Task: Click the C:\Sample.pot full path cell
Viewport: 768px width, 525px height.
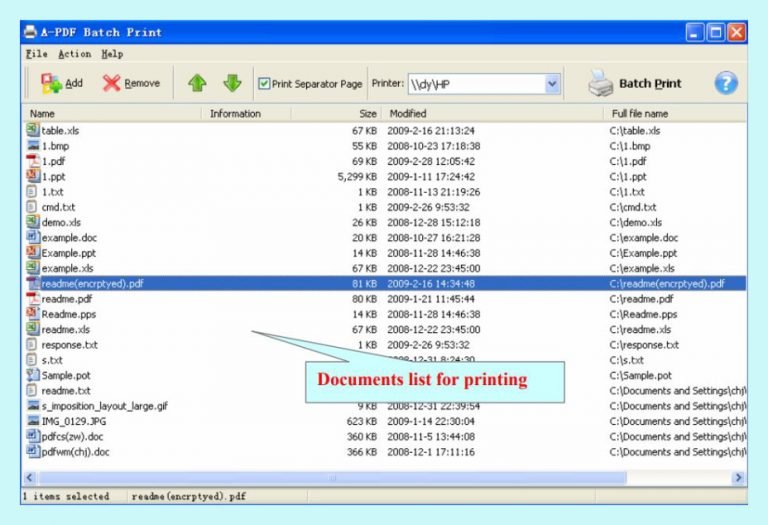Action: pos(641,375)
